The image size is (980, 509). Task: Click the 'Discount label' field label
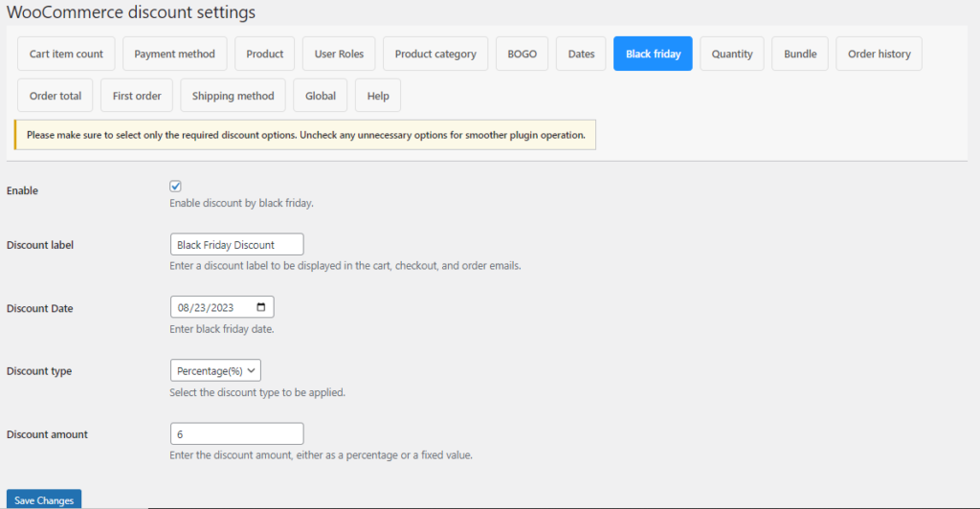(x=40, y=245)
